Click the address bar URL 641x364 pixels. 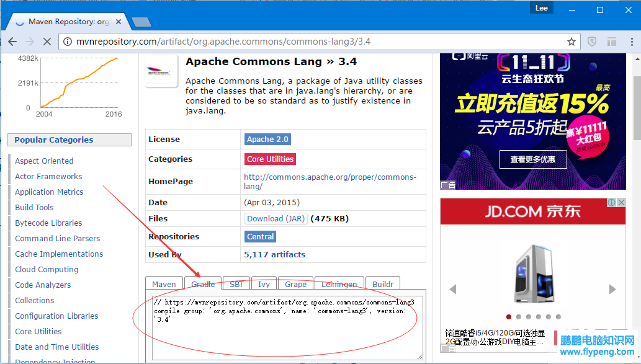click(x=223, y=42)
